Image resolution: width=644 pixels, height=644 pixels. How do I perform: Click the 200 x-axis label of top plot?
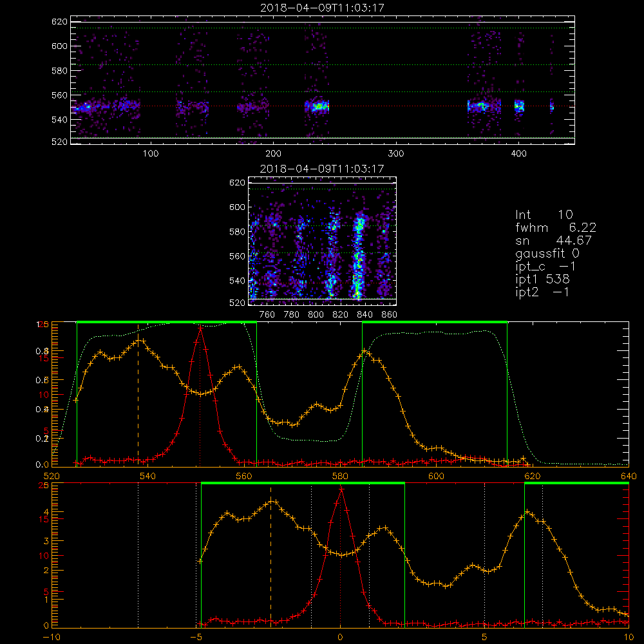click(273, 154)
